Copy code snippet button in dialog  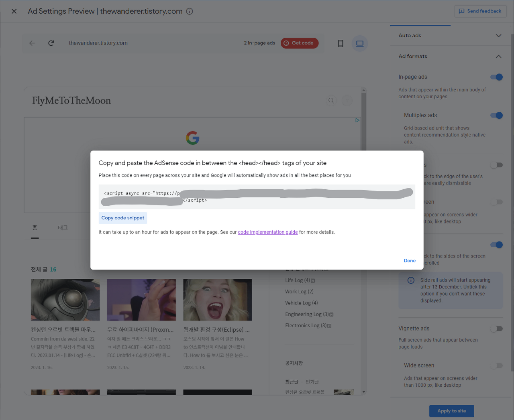click(x=123, y=218)
